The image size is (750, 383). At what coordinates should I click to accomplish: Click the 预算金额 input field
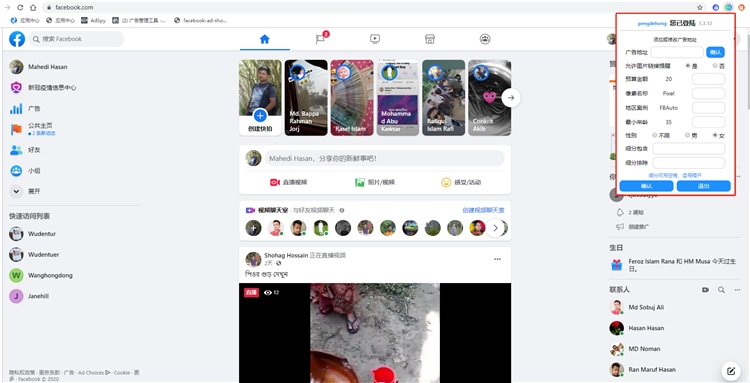tap(709, 79)
